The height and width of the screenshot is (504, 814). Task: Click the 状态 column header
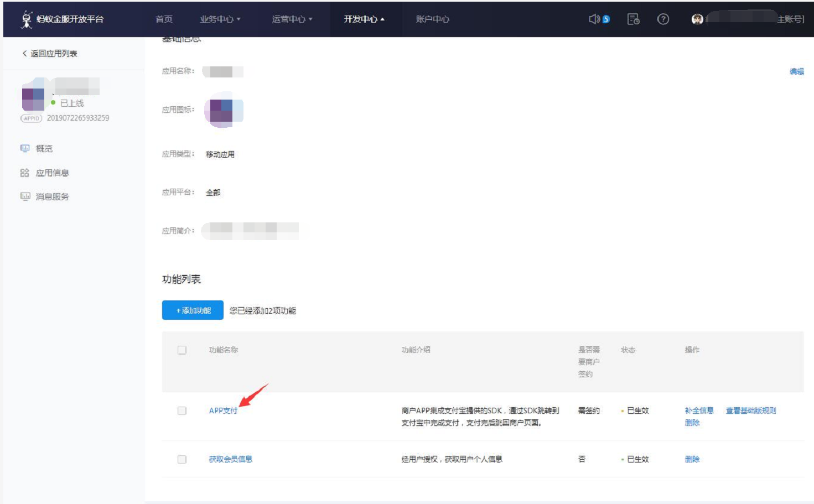click(628, 350)
